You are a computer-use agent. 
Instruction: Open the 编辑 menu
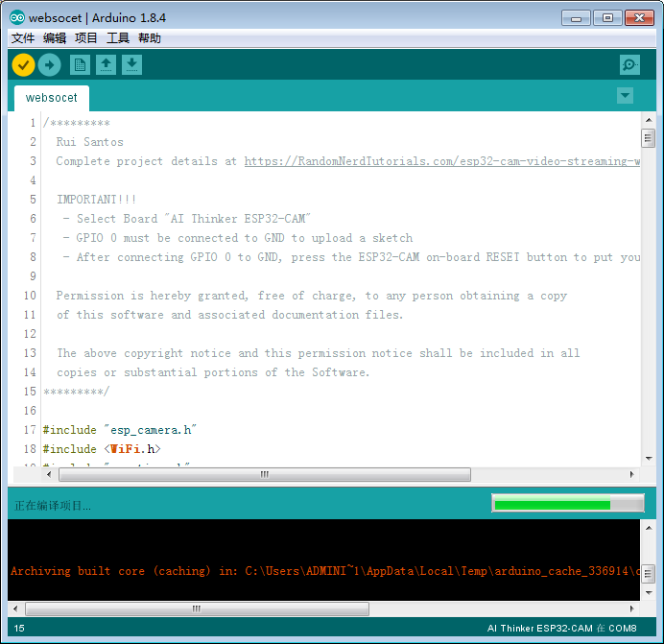point(55,38)
